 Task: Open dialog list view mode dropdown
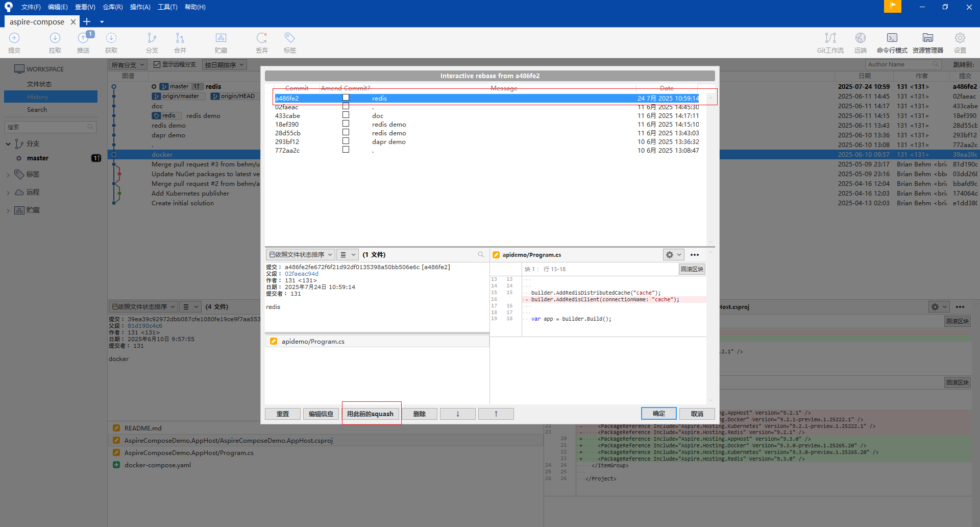tap(348, 254)
